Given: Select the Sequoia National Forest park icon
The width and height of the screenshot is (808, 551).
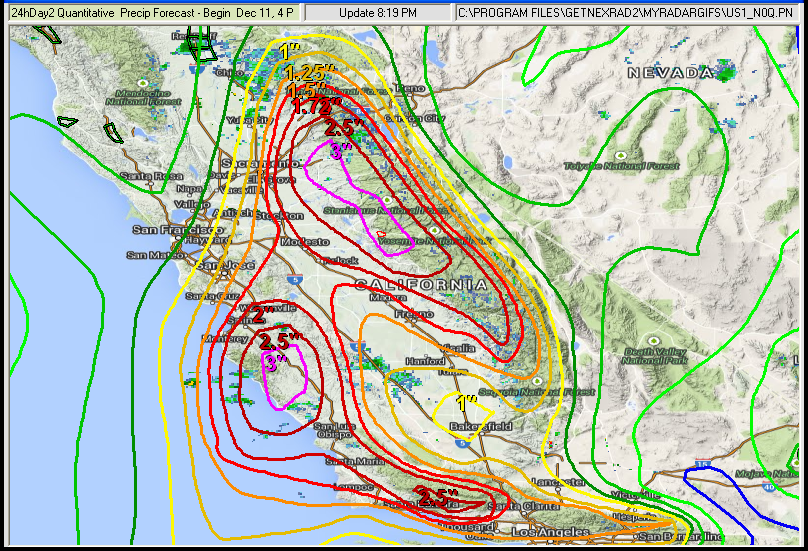Looking at the screenshot, I should pos(537,381).
